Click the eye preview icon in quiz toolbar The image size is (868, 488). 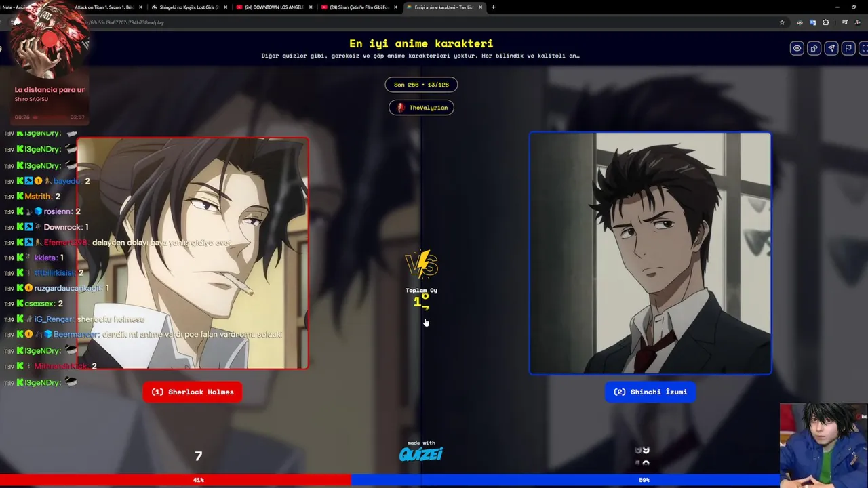coord(797,48)
